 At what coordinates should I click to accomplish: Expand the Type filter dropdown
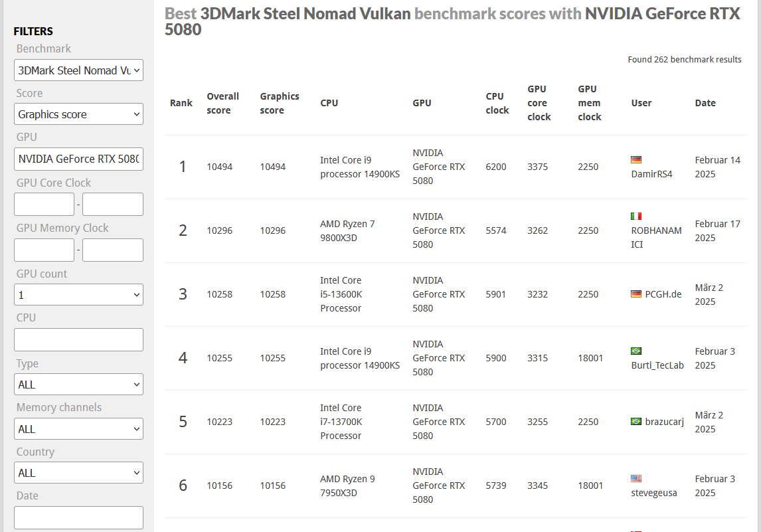[78, 385]
